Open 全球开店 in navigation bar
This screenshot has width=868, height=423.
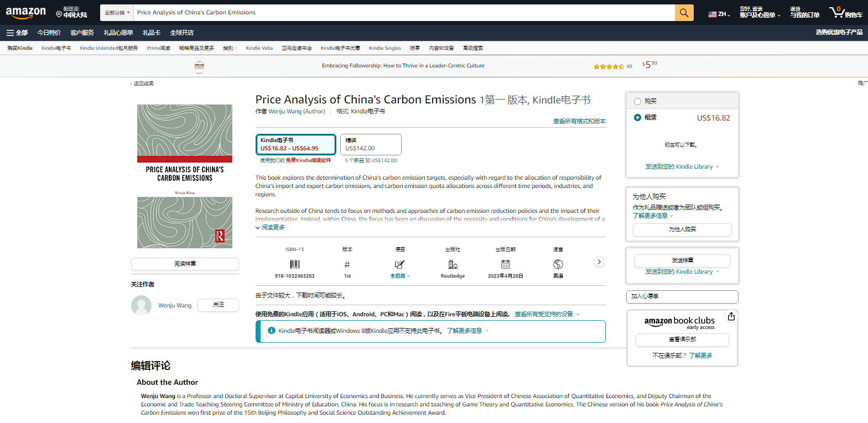182,33
